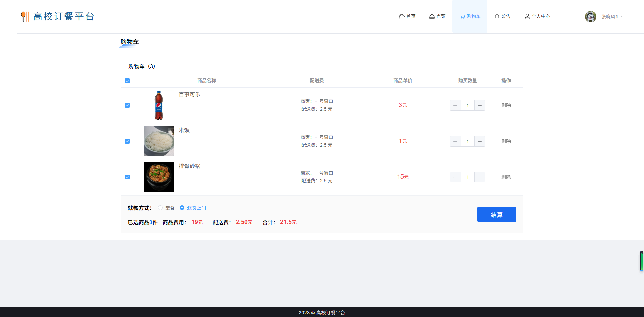Click the 排骨砂锅 pot product image
The width and height of the screenshot is (644, 317).
pos(159,177)
